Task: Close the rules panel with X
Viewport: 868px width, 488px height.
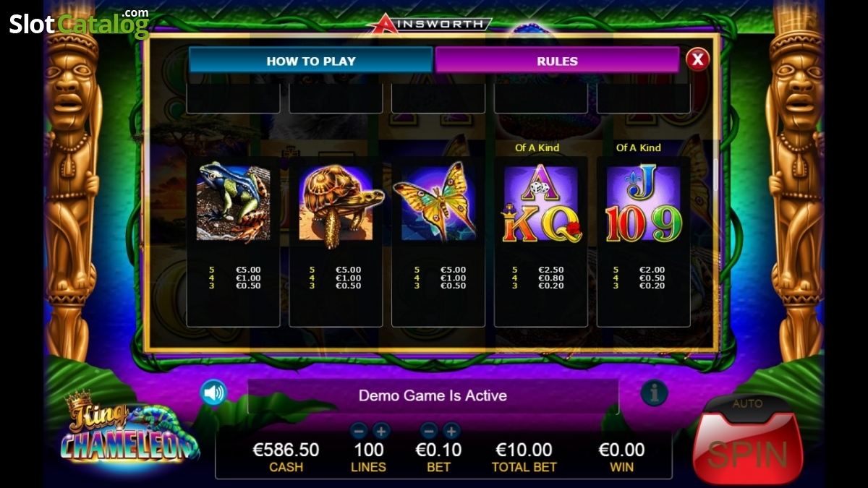Action: (x=697, y=59)
